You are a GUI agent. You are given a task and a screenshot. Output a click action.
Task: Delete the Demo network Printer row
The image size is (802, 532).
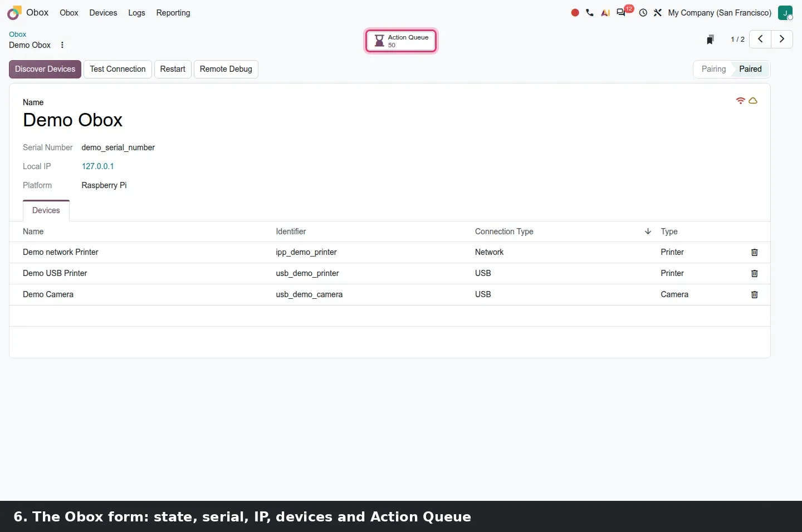click(755, 253)
